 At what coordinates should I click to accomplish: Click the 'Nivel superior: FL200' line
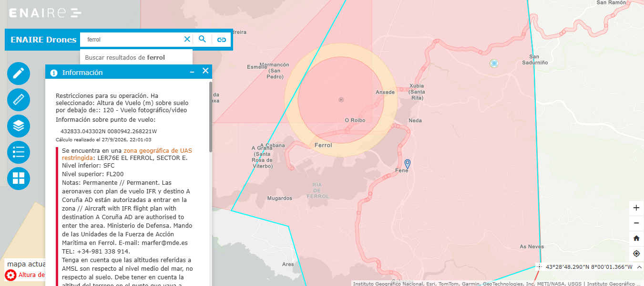[x=93, y=174]
